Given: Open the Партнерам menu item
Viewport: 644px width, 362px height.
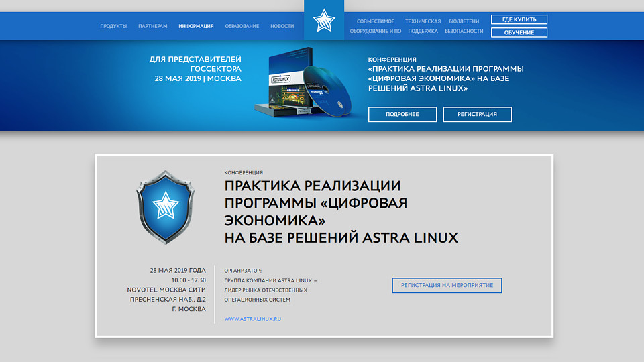Looking at the screenshot, I should 153,26.
